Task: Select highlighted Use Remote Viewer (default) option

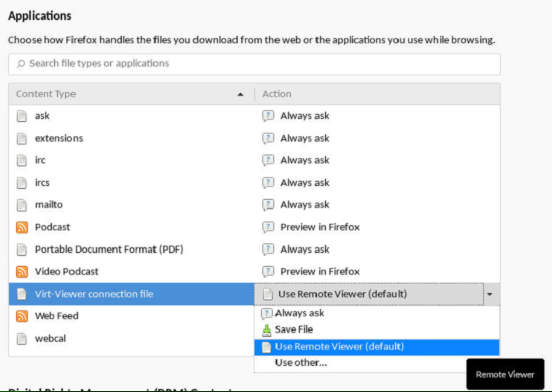Action: click(x=339, y=347)
